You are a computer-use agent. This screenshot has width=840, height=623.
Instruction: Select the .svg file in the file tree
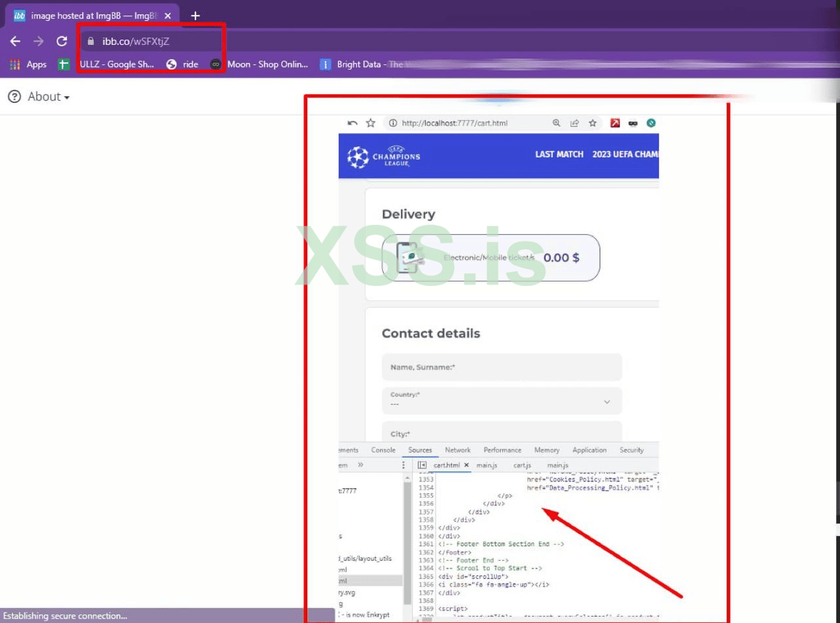[x=347, y=592]
